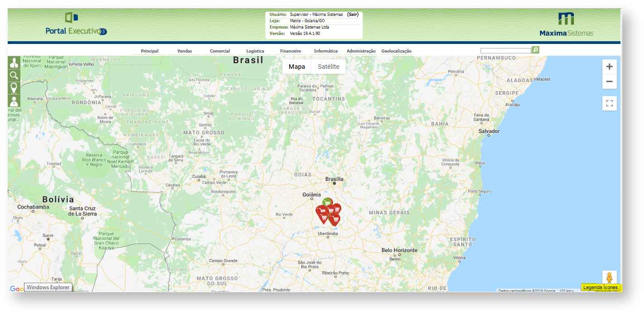The width and height of the screenshot is (644, 314).
Task: Open the supervisor figure icon in map sidebar
Action: [14, 63]
